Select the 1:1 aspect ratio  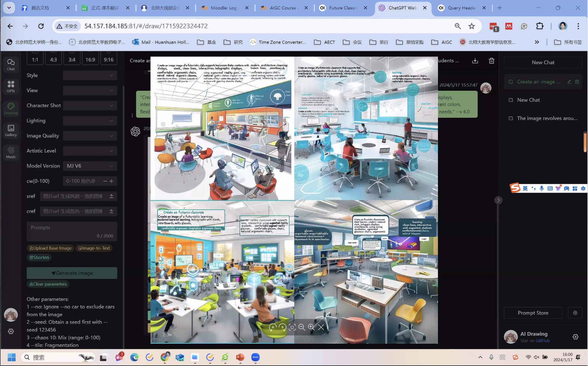[35, 60]
